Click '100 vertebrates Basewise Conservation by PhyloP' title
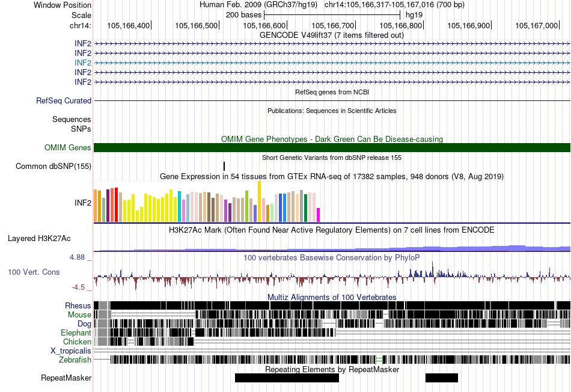Viewport: 571px width, 392px height. coord(332,257)
